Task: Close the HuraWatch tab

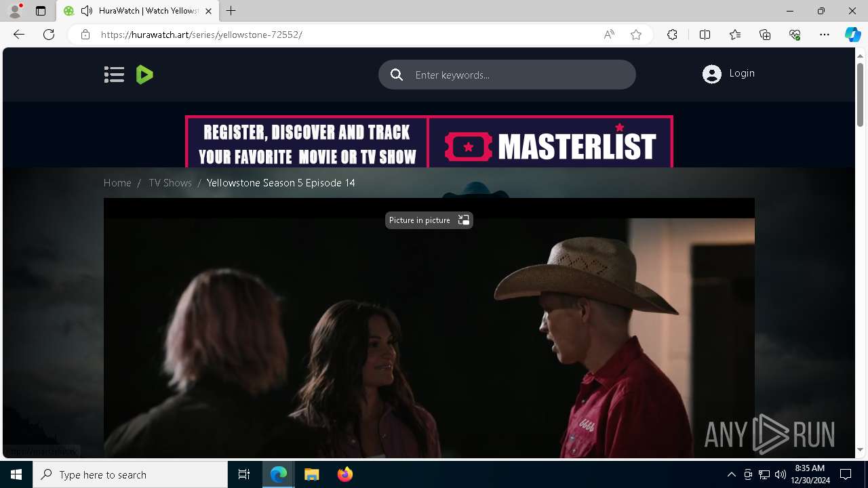Action: (x=209, y=11)
